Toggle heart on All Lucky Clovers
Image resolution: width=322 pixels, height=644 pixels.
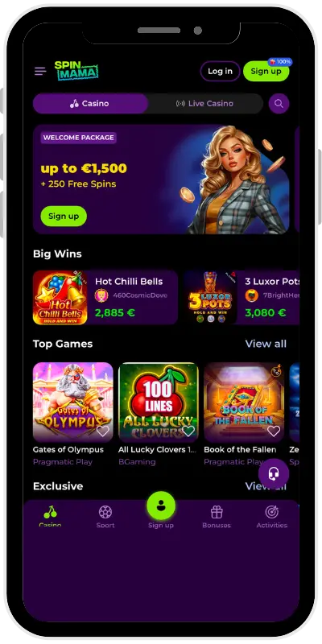pos(188,431)
